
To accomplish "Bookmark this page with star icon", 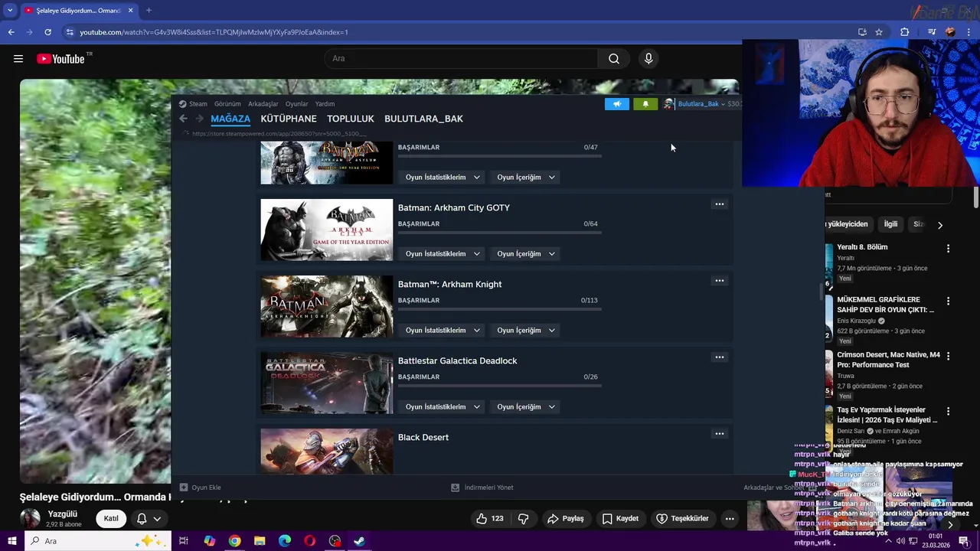I will tap(879, 32).
